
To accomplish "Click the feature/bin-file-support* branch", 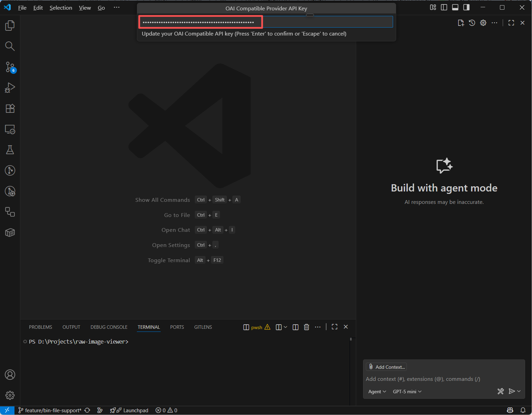I will 50,410.
